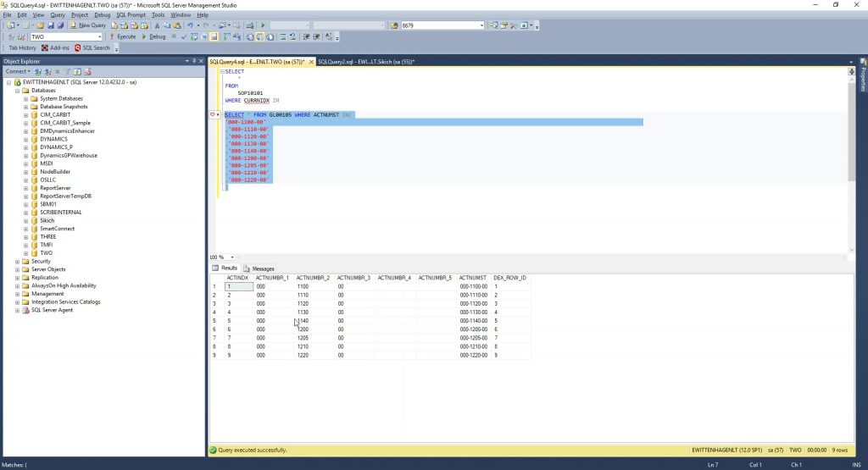Open the SQL Prompt menu
Viewport: 868px width, 470px height.
coord(131,14)
